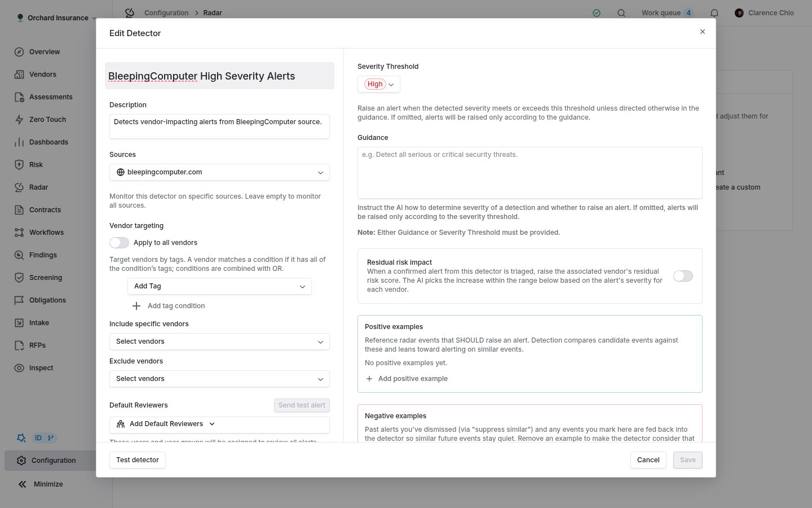The height and width of the screenshot is (508, 812).
Task: Select Vendors menu label
Action: (x=43, y=75)
